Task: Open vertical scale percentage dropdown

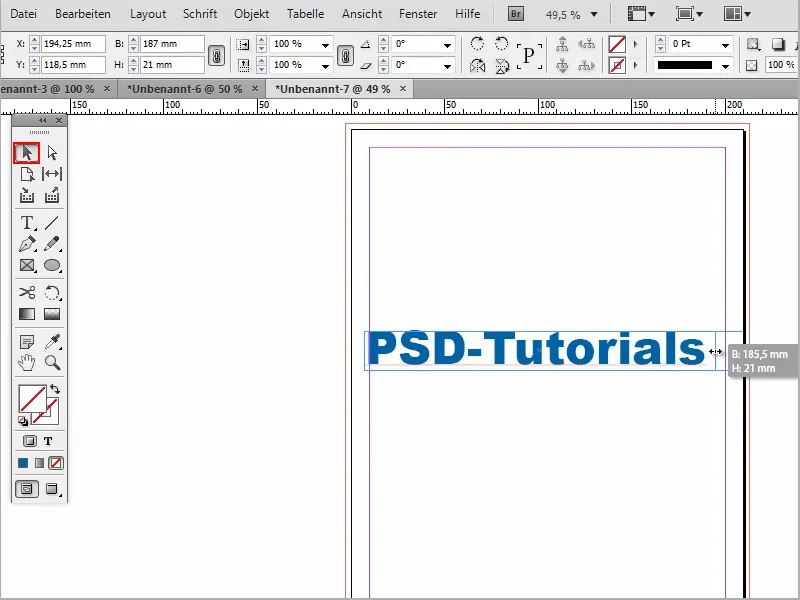Action: point(325,66)
